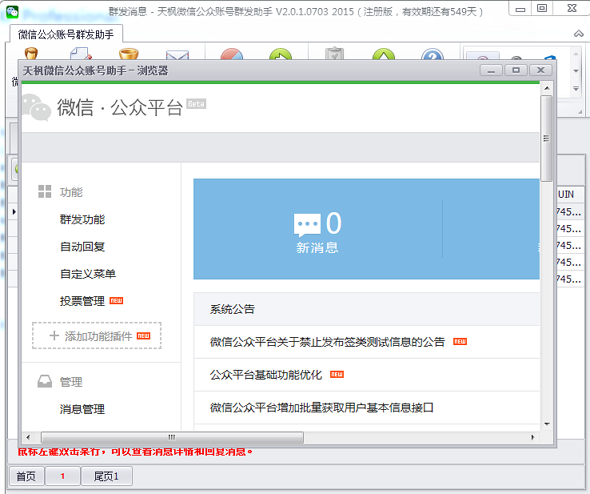Click the green up-arrow toolbar icon

click(x=383, y=55)
